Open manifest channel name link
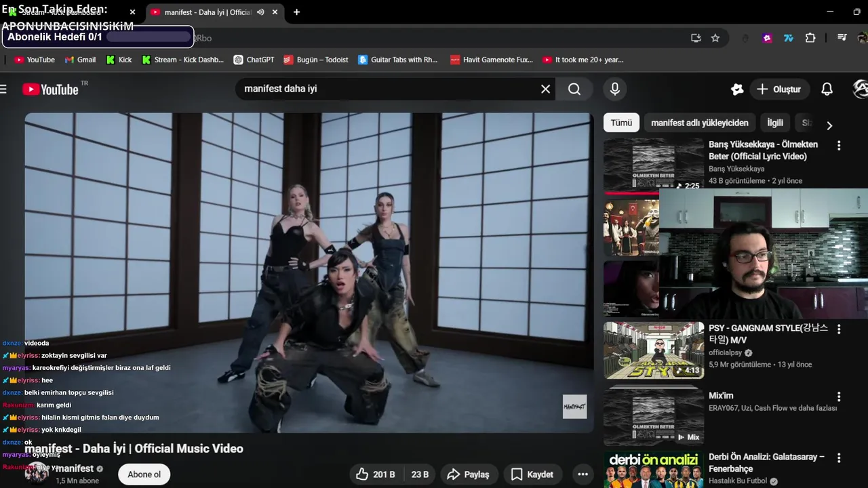 (x=75, y=468)
